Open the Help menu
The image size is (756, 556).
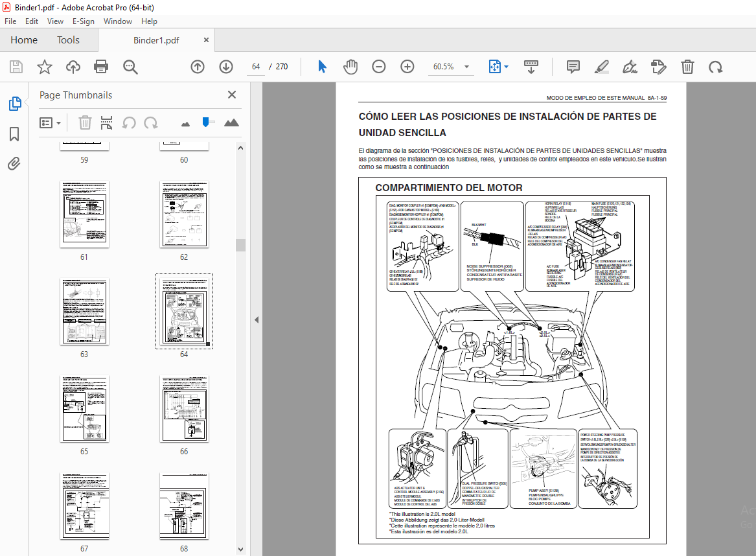[149, 21]
